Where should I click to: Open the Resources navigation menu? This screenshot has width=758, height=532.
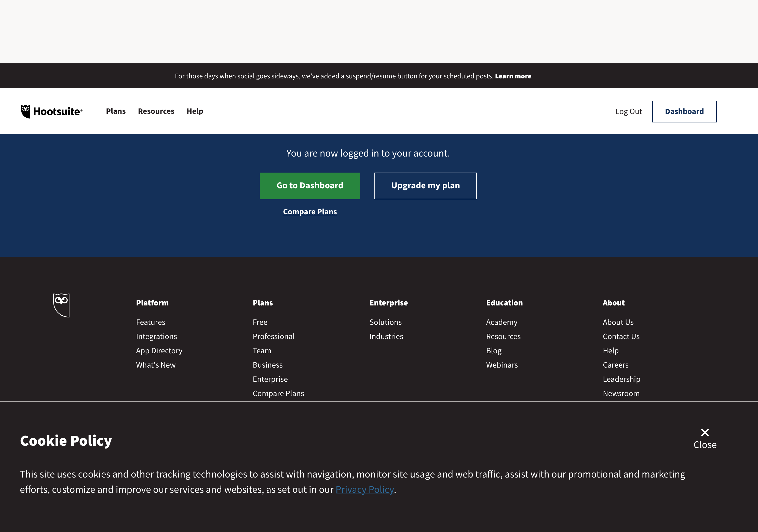[156, 111]
